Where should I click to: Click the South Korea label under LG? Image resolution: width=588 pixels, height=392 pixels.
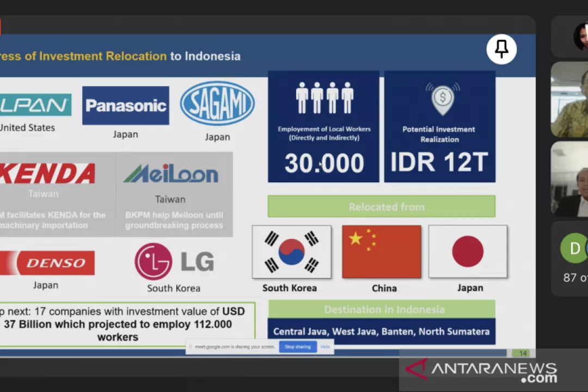(x=174, y=289)
